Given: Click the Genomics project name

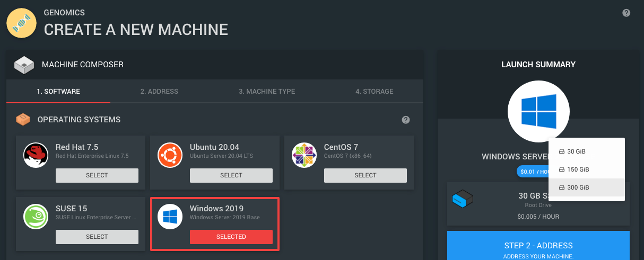Looking at the screenshot, I should point(64,13).
